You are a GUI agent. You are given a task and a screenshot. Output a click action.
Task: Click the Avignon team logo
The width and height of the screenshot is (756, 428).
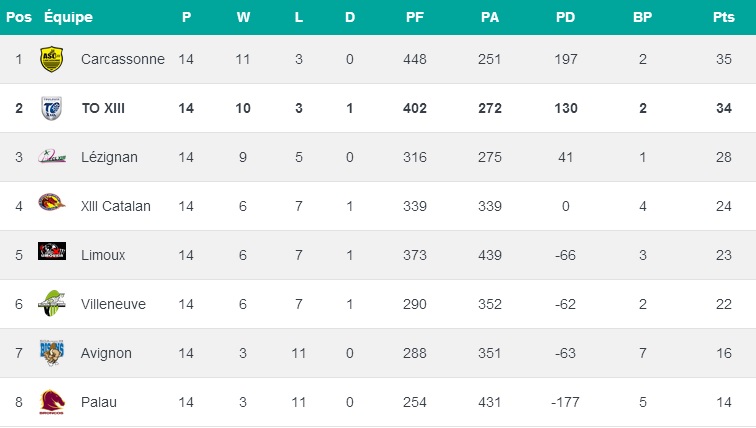[x=52, y=353]
